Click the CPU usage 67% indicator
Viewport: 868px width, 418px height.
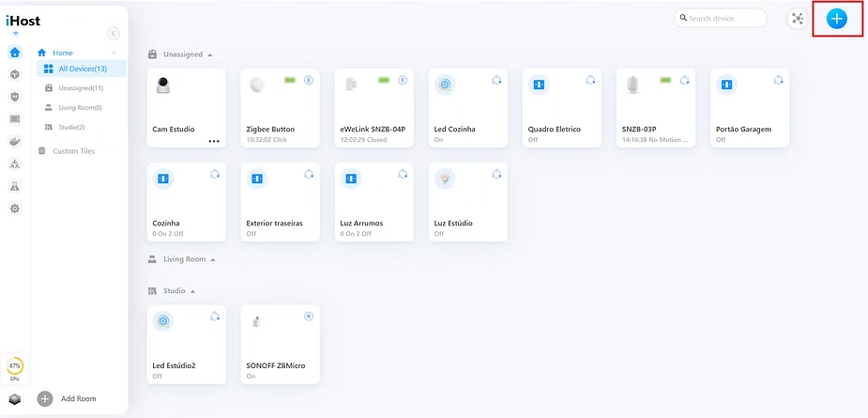click(x=15, y=365)
